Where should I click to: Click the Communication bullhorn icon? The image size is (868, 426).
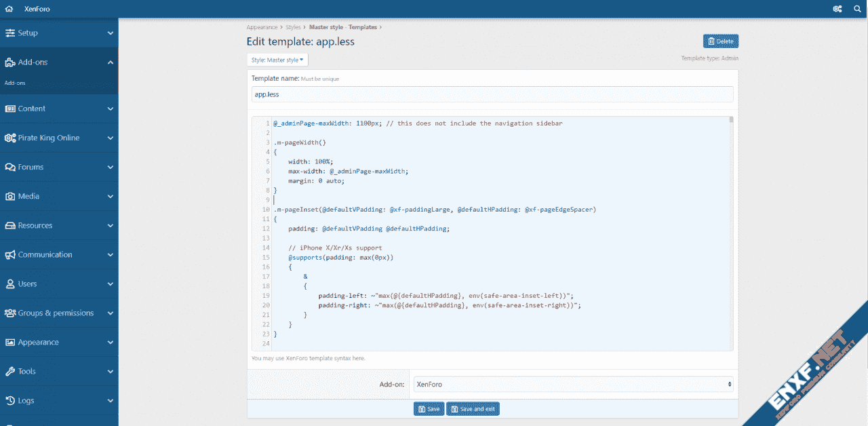point(10,254)
